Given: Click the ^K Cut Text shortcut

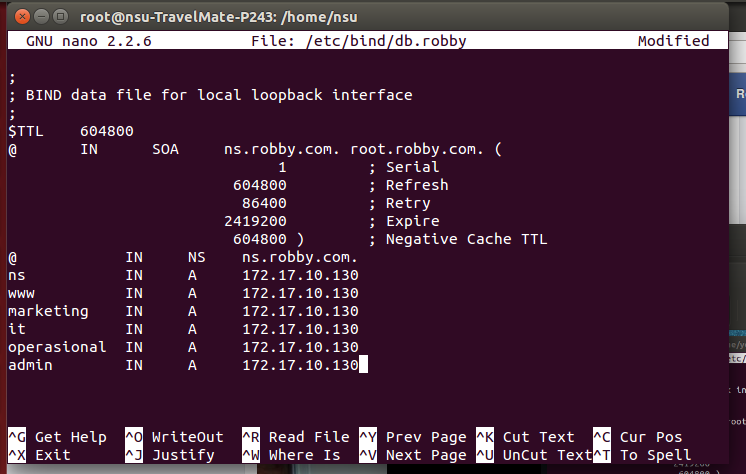Looking at the screenshot, I should click(x=525, y=437).
